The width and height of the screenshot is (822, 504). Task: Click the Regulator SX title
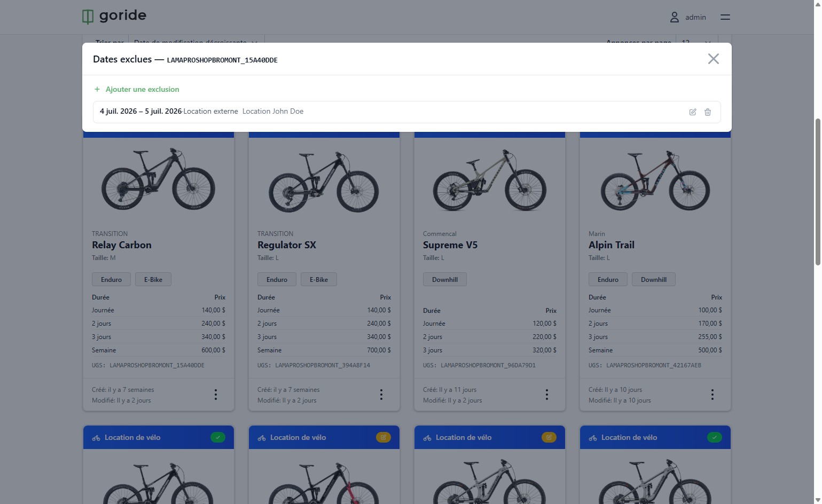[287, 245]
